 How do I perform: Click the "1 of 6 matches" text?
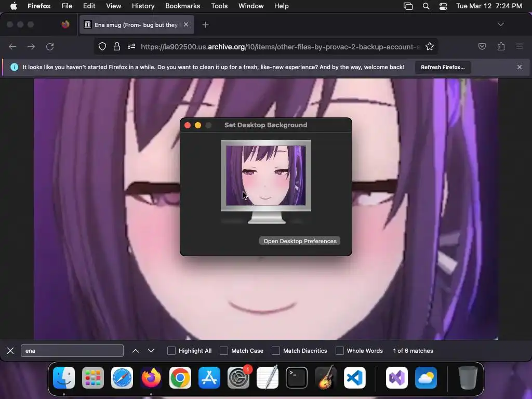tap(413, 351)
